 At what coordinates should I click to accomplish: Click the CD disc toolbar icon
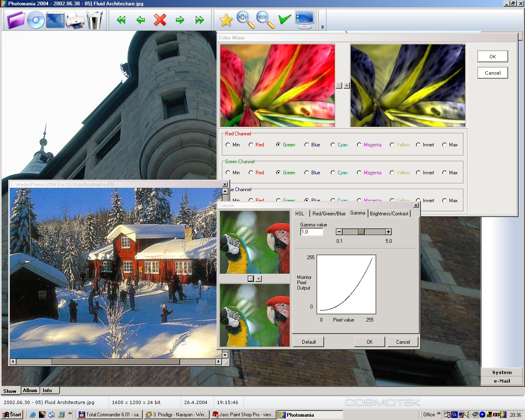(x=36, y=20)
